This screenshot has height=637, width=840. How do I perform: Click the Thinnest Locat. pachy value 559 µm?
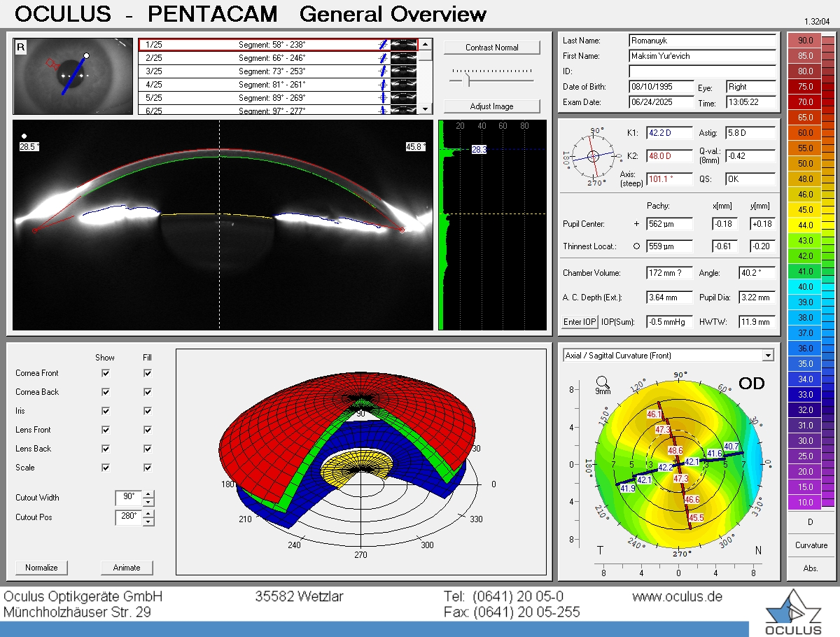coord(669,246)
